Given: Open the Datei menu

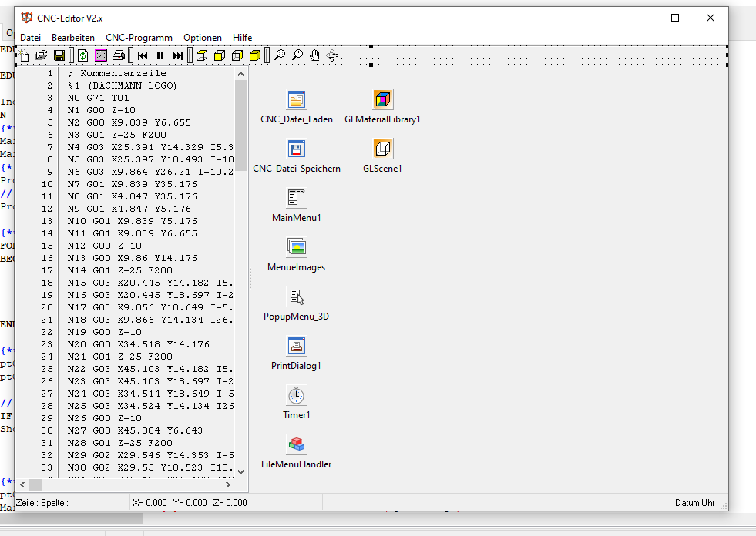Looking at the screenshot, I should [x=31, y=38].
